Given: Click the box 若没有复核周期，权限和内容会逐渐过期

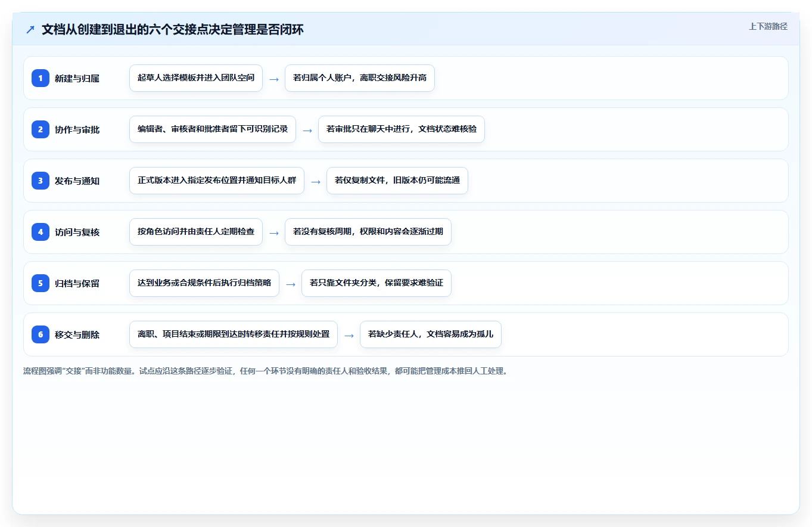Looking at the screenshot, I should click(368, 232).
